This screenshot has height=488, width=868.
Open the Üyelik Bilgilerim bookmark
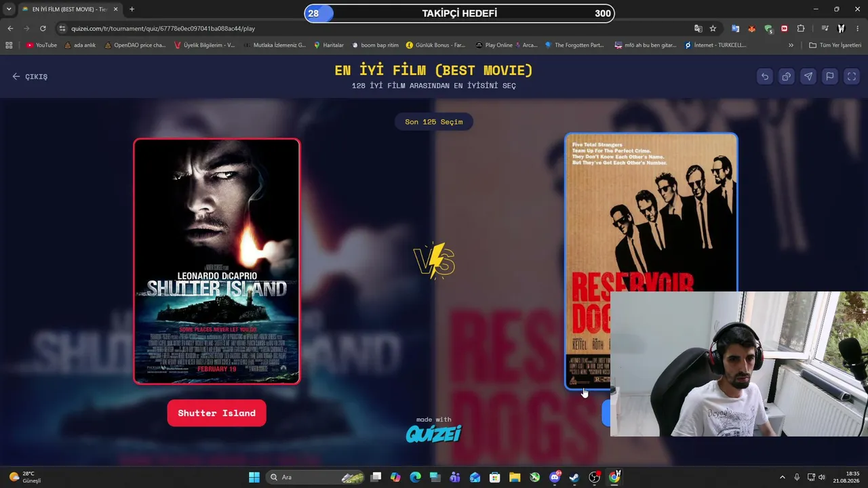(x=204, y=45)
